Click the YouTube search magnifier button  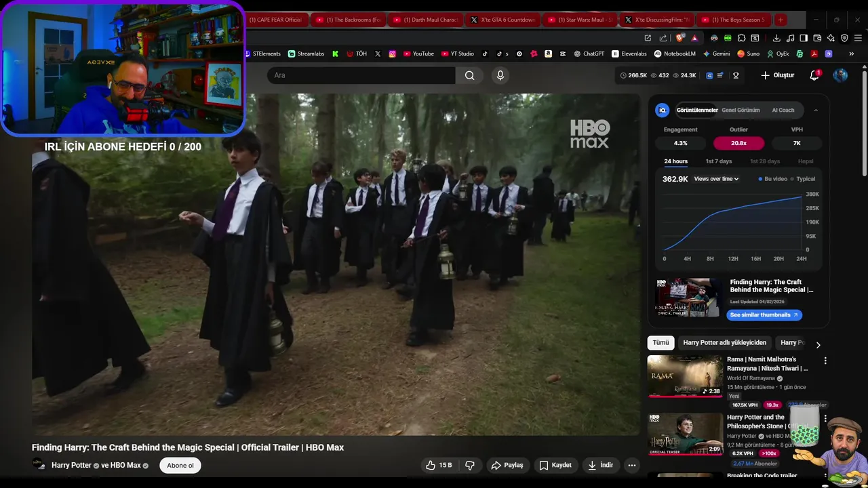pos(469,75)
